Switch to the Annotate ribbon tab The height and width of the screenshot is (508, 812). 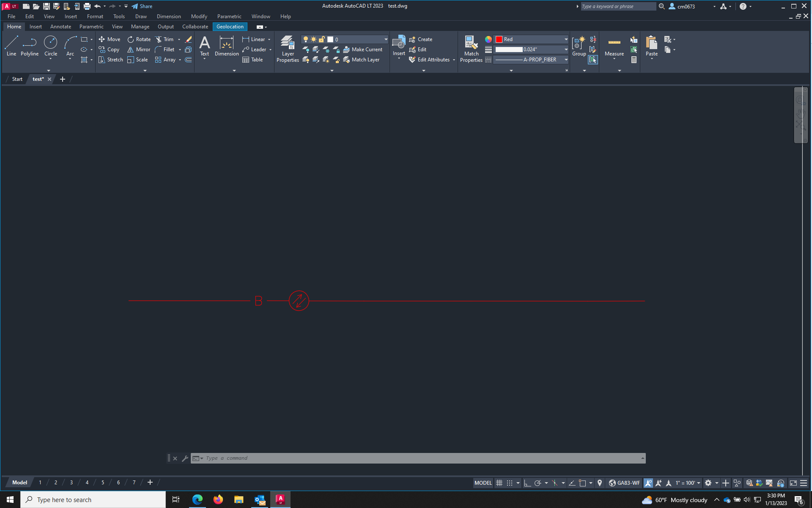point(60,26)
